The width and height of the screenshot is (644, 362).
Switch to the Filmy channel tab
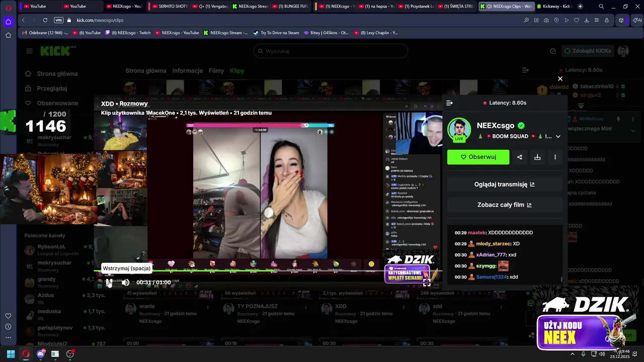[x=216, y=71]
